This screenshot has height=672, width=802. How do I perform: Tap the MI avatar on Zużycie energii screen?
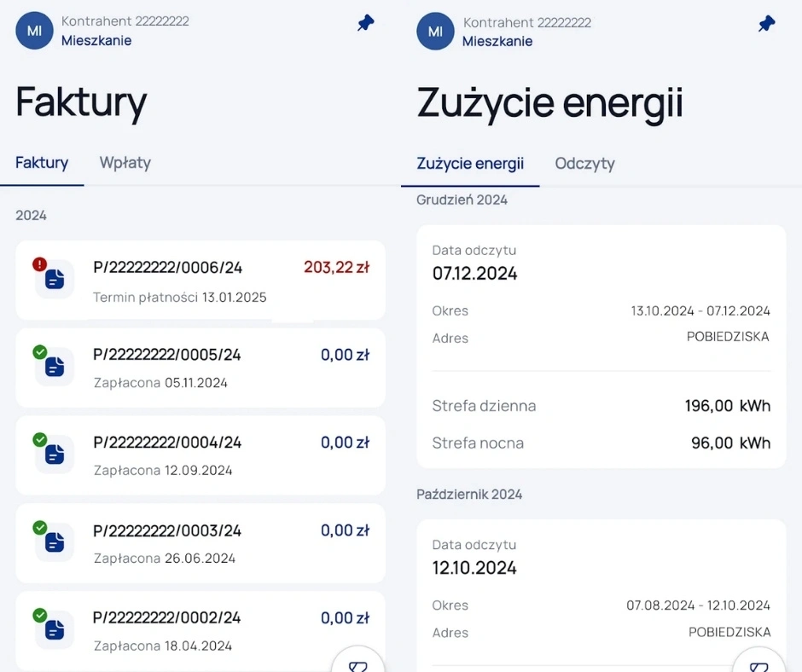(435, 32)
